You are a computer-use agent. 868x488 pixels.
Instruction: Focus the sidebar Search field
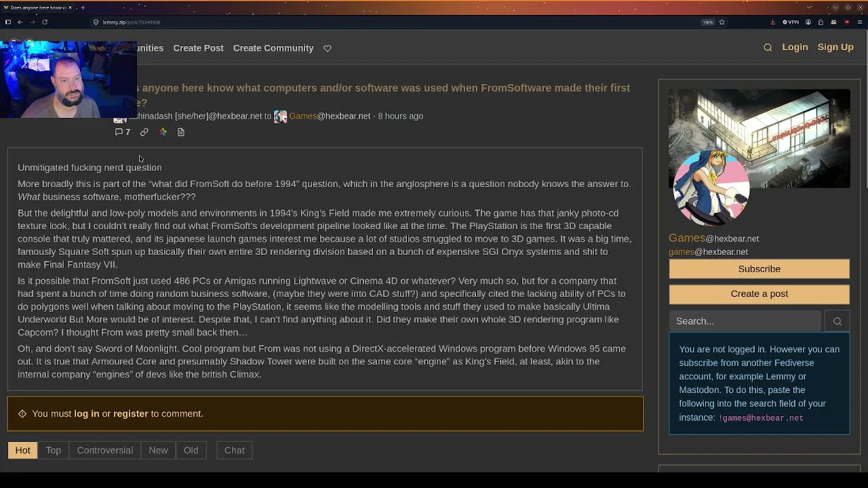pyautogui.click(x=745, y=321)
